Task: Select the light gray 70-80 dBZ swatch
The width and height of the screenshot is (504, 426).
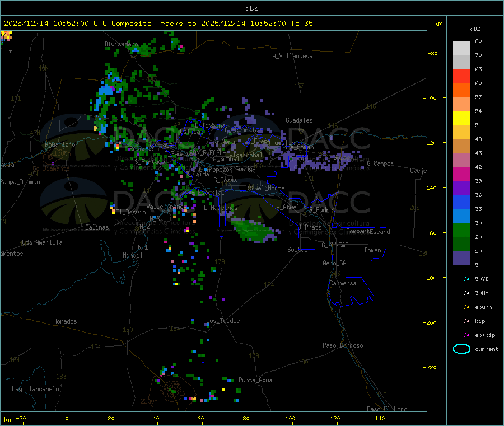Action: 461,48
